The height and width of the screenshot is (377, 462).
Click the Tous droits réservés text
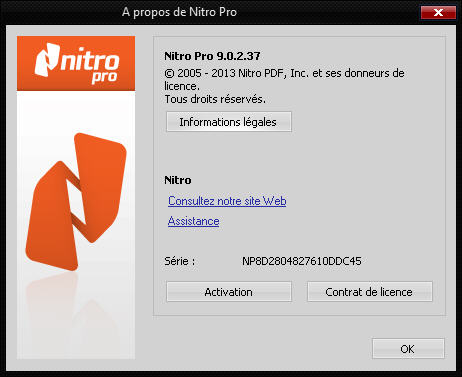(x=215, y=99)
